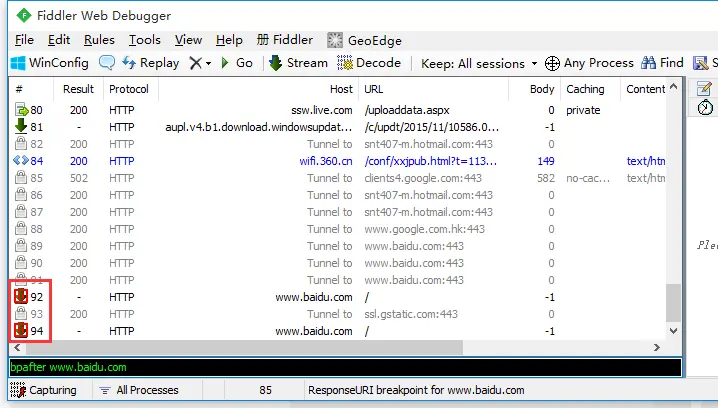Open the Tools menu
Screen dimensions: 718x408
click(x=144, y=40)
